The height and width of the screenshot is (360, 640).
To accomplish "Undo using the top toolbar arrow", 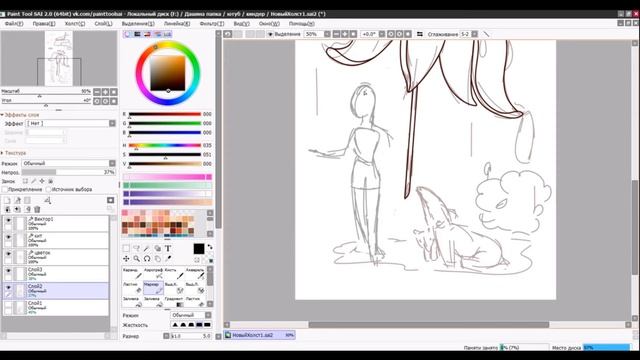I will pos(228,34).
